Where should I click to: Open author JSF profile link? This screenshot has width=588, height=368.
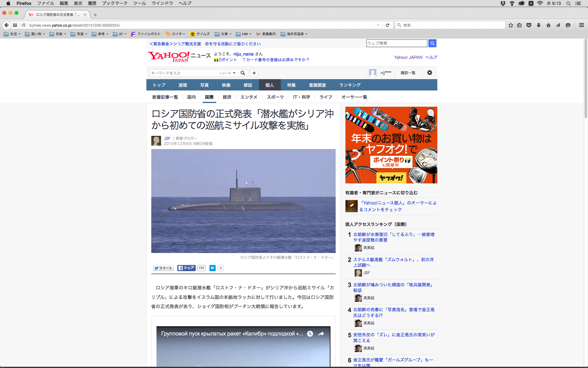tap(167, 138)
